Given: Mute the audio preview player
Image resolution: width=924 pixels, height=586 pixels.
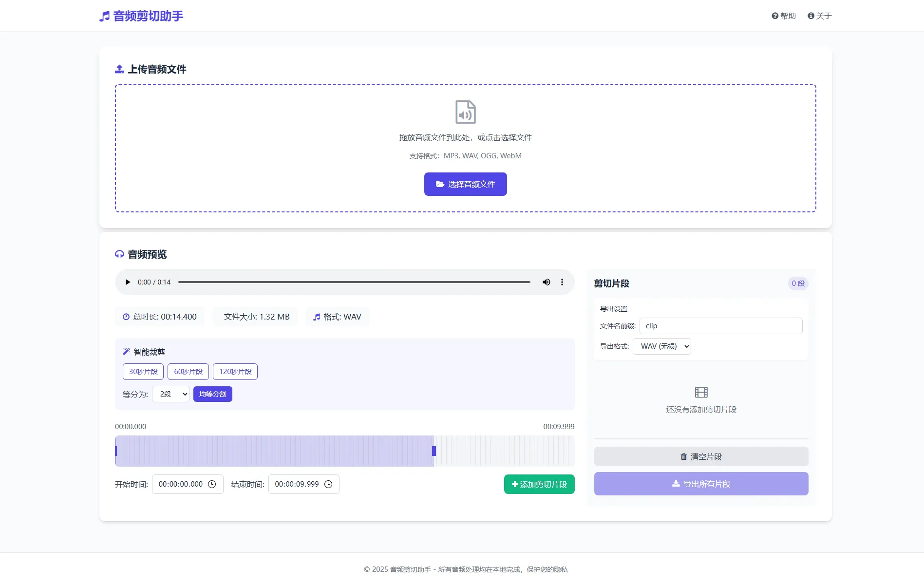Looking at the screenshot, I should click(x=546, y=282).
